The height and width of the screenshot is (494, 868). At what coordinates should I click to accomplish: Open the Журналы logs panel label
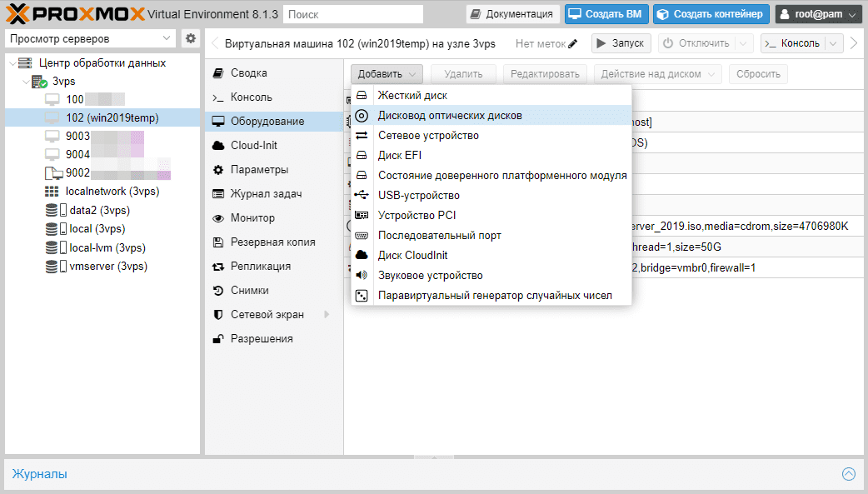coord(40,474)
